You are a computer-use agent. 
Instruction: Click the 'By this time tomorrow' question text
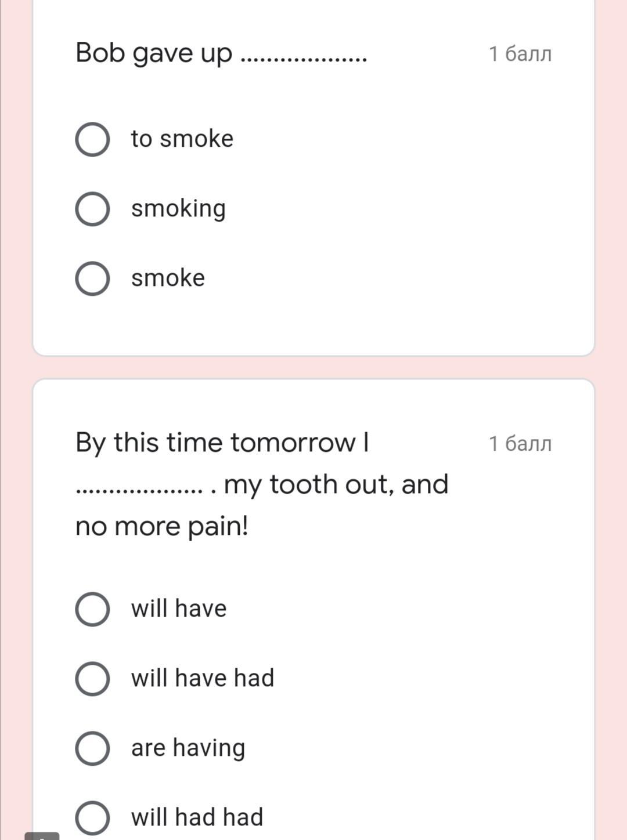222,443
